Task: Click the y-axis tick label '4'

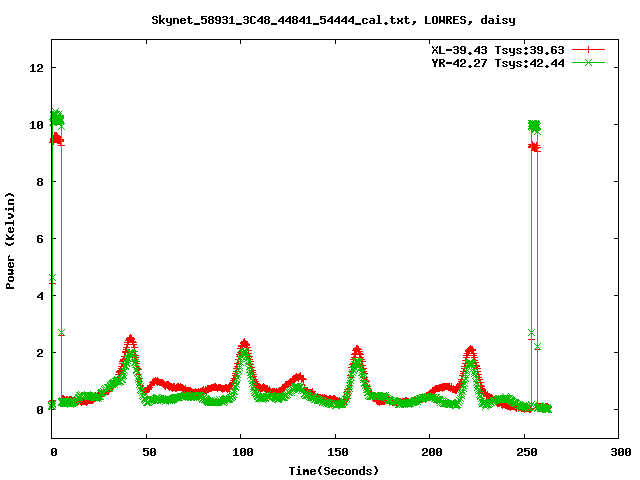Action: pyautogui.click(x=40, y=296)
